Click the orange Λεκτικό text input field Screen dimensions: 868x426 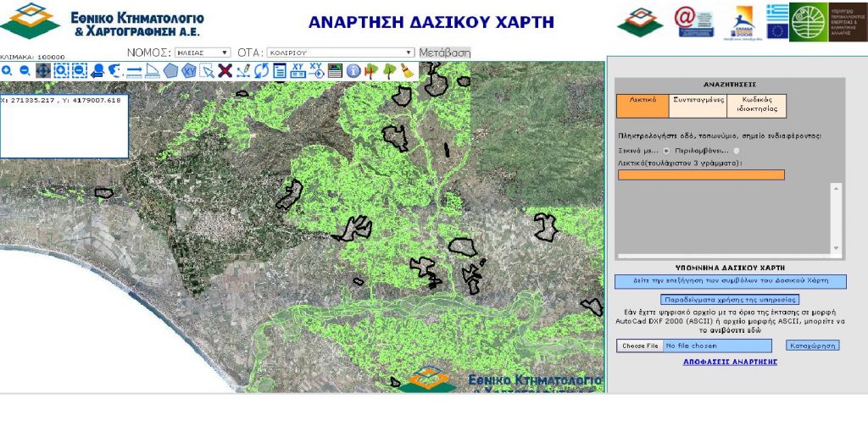(701, 174)
